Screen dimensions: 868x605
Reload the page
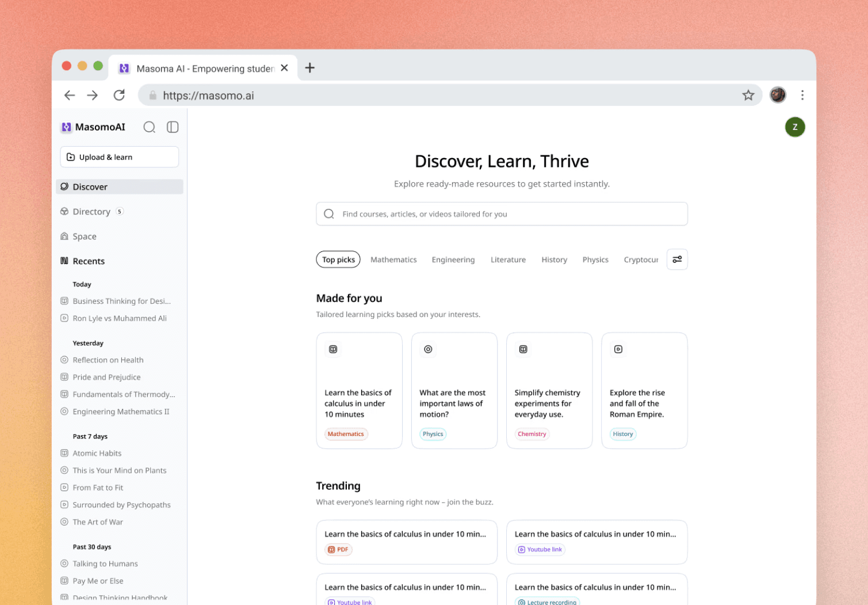tap(119, 95)
